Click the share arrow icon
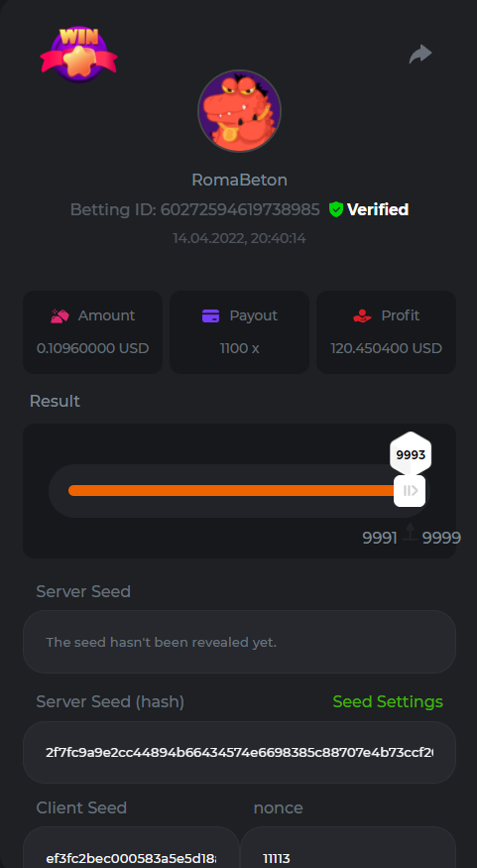 pyautogui.click(x=420, y=54)
